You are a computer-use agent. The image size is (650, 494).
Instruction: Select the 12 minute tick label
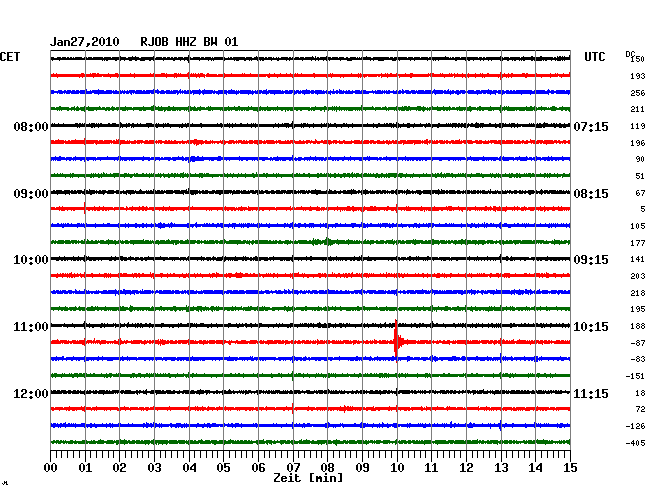click(x=466, y=468)
